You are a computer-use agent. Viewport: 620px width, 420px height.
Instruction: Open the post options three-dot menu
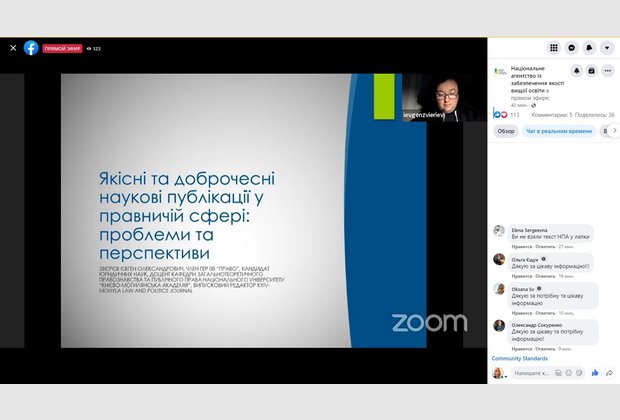607,70
